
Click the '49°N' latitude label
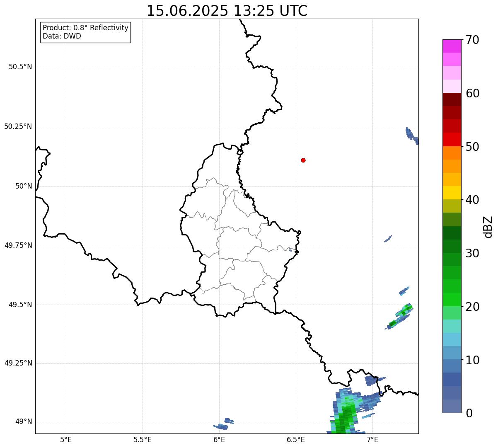point(24,422)
